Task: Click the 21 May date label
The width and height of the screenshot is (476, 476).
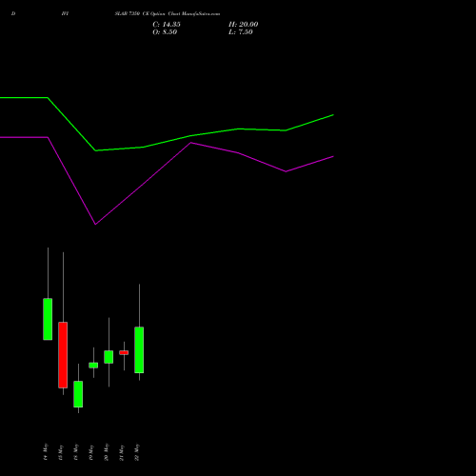Action: (122, 452)
